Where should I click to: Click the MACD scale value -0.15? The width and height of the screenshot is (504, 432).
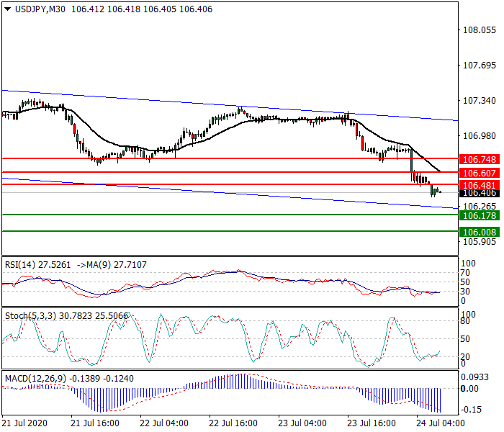point(471,410)
